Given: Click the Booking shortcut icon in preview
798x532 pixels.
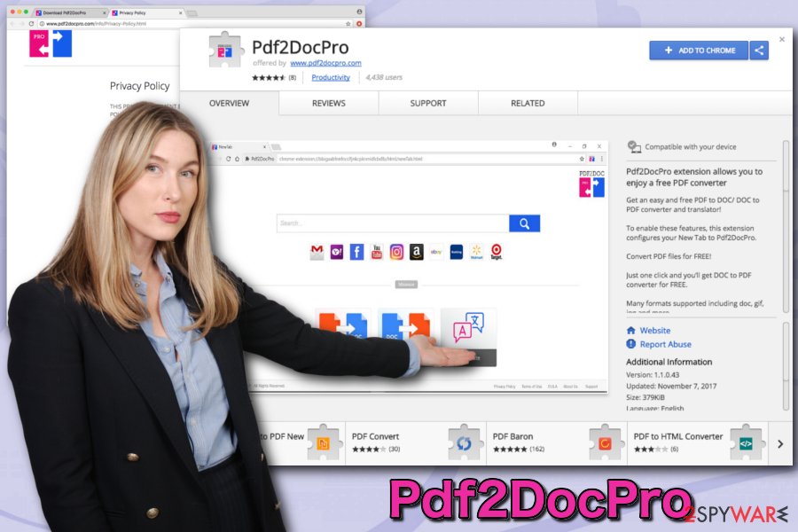Looking at the screenshot, I should tap(457, 252).
